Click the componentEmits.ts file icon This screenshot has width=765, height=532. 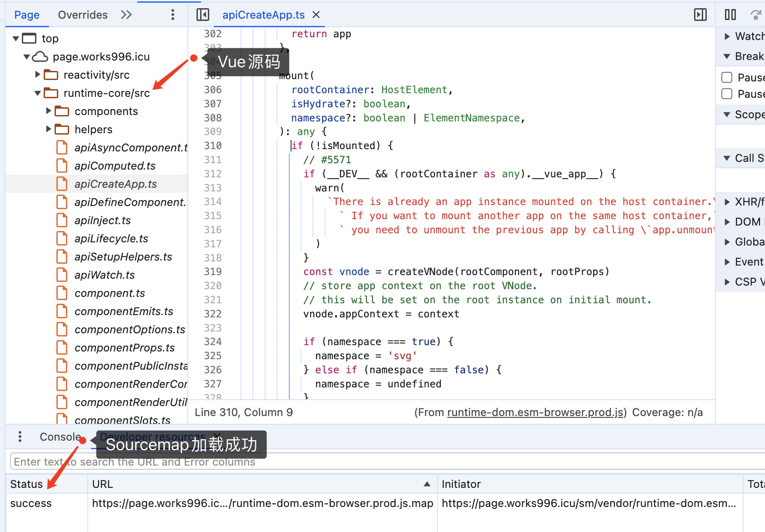pos(62,311)
